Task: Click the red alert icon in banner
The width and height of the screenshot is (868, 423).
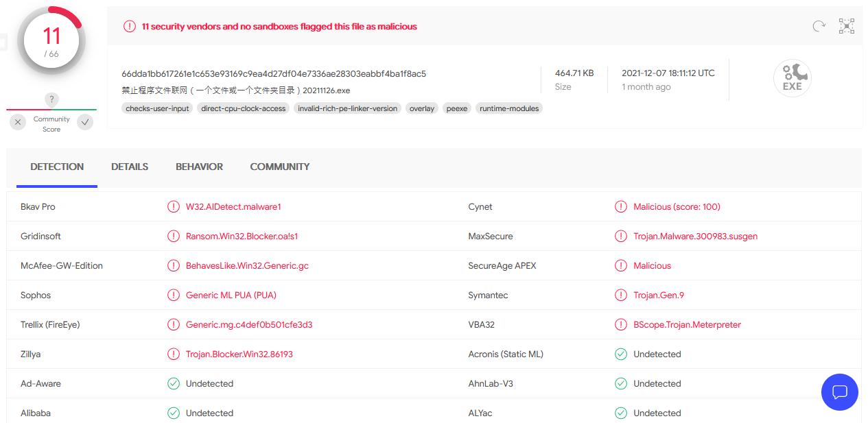Action: (130, 26)
